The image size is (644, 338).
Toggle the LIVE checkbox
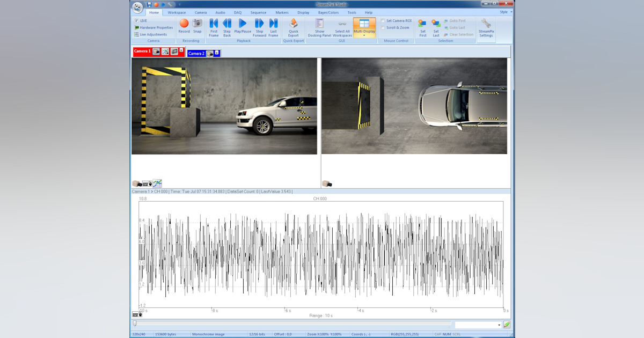(x=137, y=20)
